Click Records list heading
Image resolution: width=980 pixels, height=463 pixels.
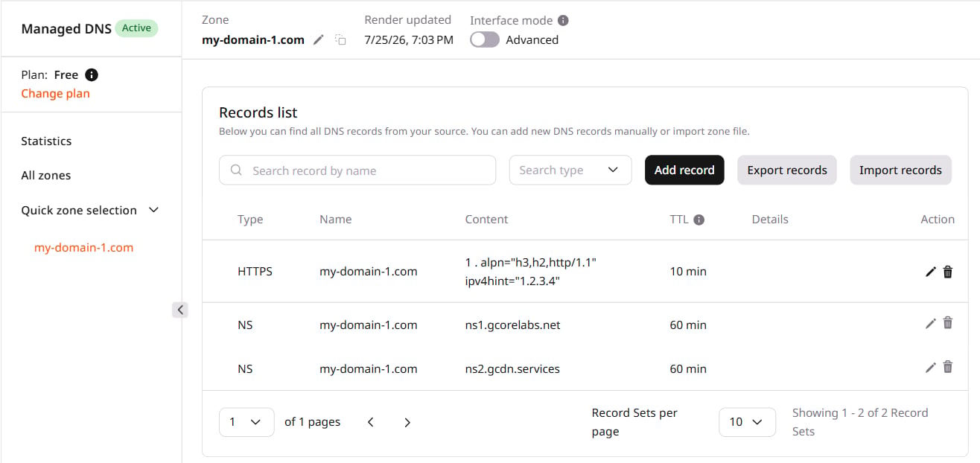click(x=258, y=112)
